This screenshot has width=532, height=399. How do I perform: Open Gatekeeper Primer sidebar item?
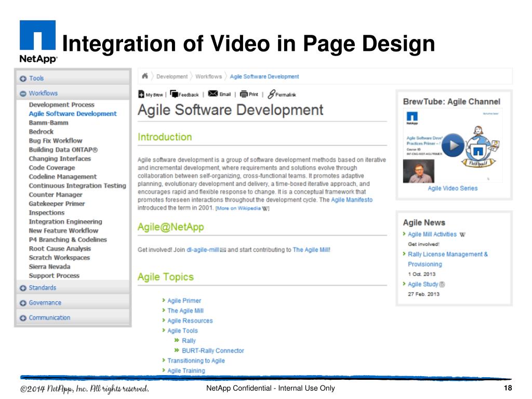[57, 204]
